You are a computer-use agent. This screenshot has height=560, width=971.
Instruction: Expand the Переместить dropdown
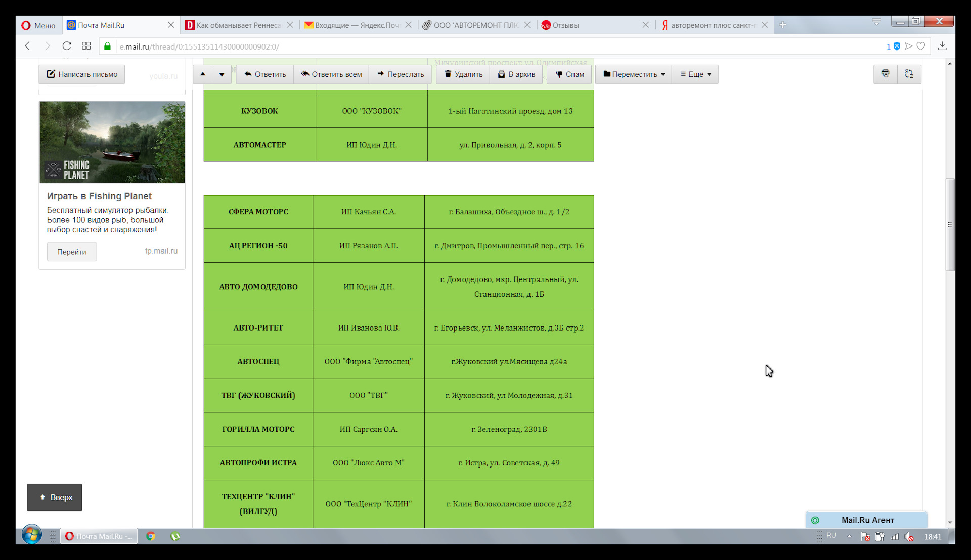coord(634,74)
